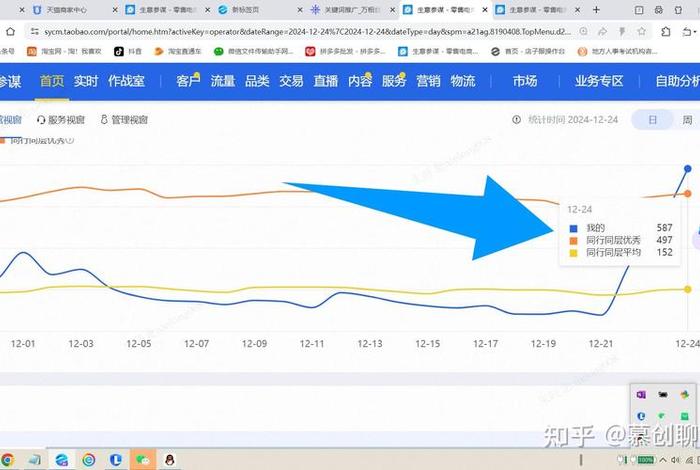Collapse hidden tray icons chevron
This screenshot has width=700, height=470.
[x=663, y=459]
